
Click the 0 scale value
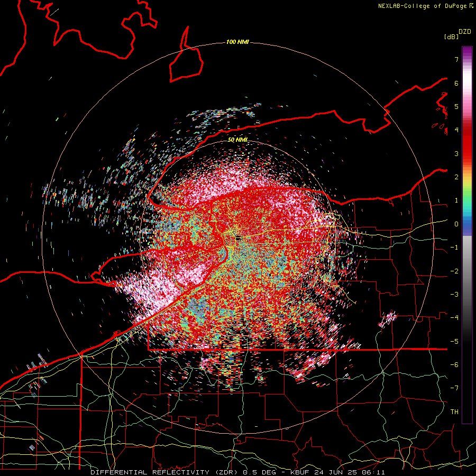click(456, 224)
